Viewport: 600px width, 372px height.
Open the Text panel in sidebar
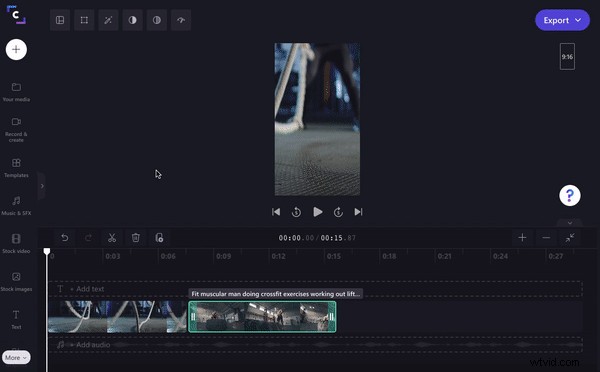(16, 320)
